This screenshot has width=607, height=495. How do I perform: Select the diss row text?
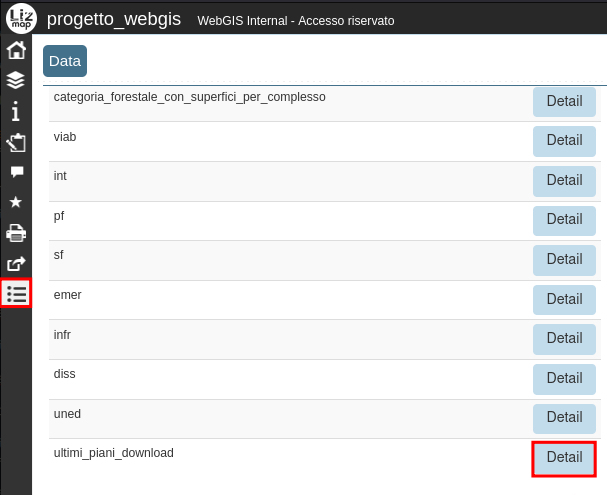64,374
